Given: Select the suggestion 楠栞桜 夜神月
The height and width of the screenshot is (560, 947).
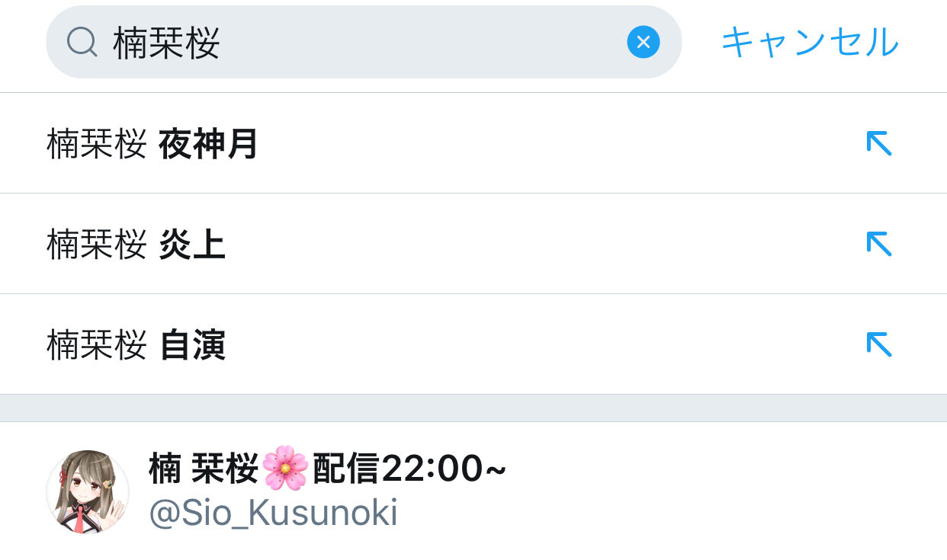Looking at the screenshot, I should click(474, 144).
